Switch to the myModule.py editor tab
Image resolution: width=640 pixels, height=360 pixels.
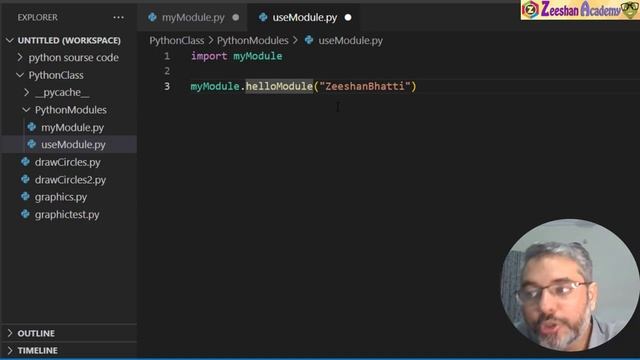[x=193, y=18]
